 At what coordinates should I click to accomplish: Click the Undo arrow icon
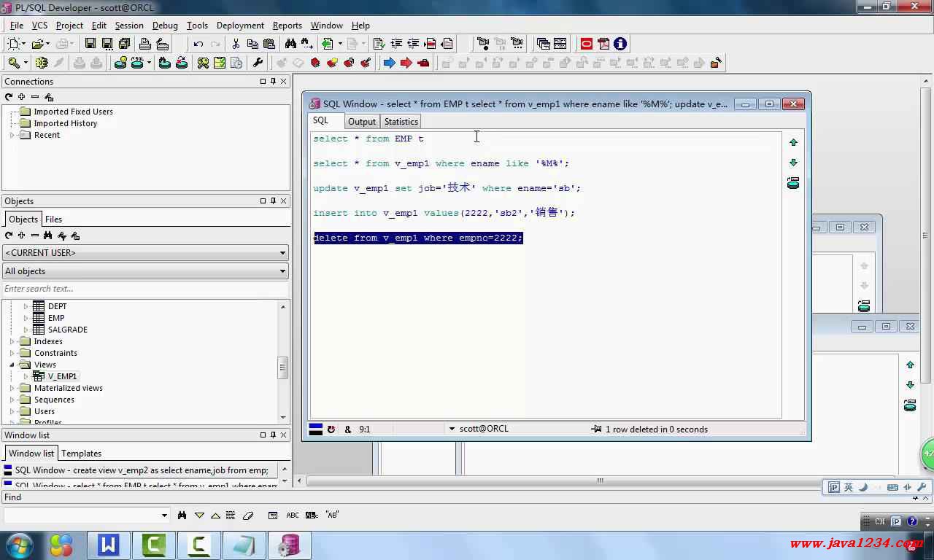click(x=198, y=44)
